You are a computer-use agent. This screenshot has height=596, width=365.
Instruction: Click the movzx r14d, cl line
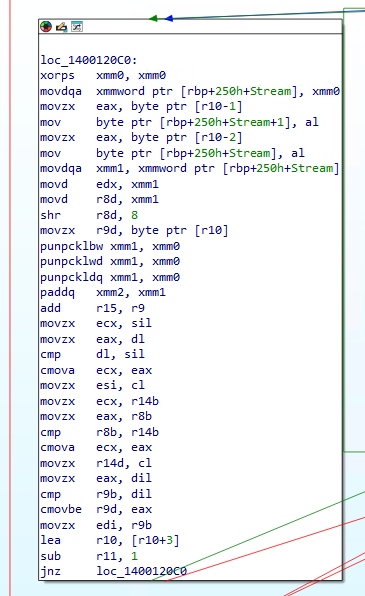tap(96, 463)
